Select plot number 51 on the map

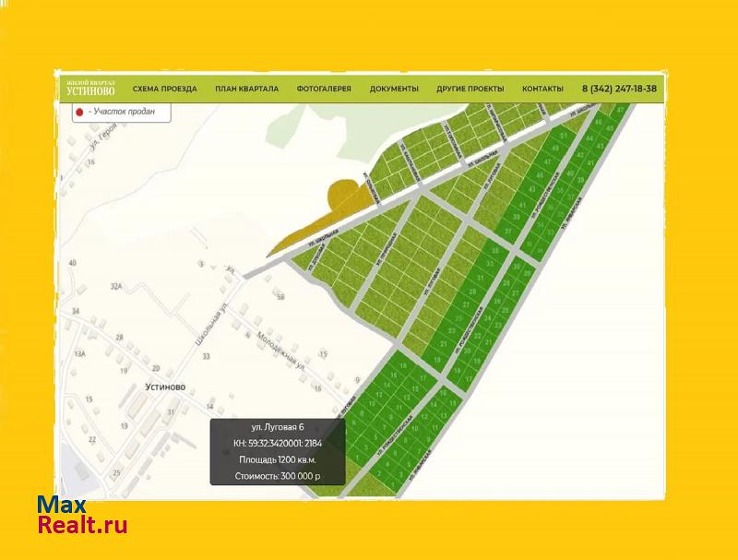click(564, 136)
